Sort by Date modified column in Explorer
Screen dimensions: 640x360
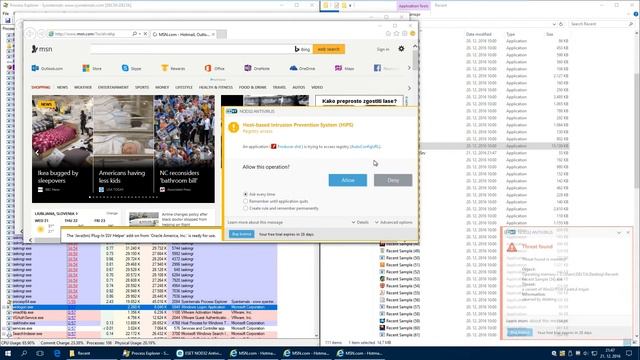click(x=478, y=34)
